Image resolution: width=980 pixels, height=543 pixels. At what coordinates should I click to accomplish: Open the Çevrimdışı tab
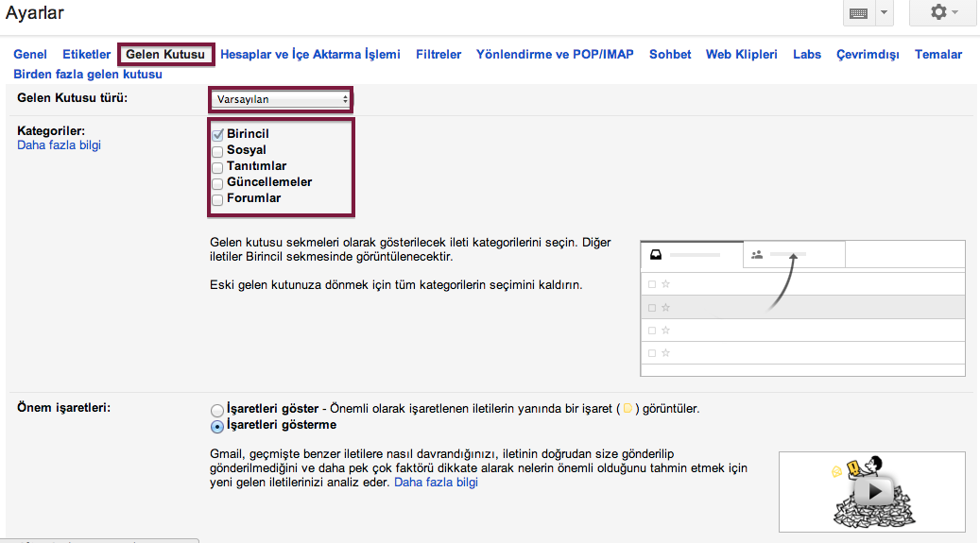point(868,55)
